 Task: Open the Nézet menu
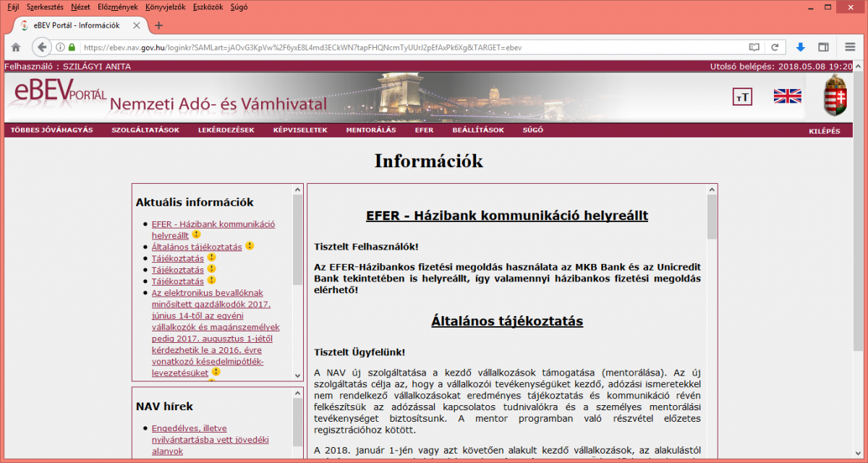pos(81,7)
